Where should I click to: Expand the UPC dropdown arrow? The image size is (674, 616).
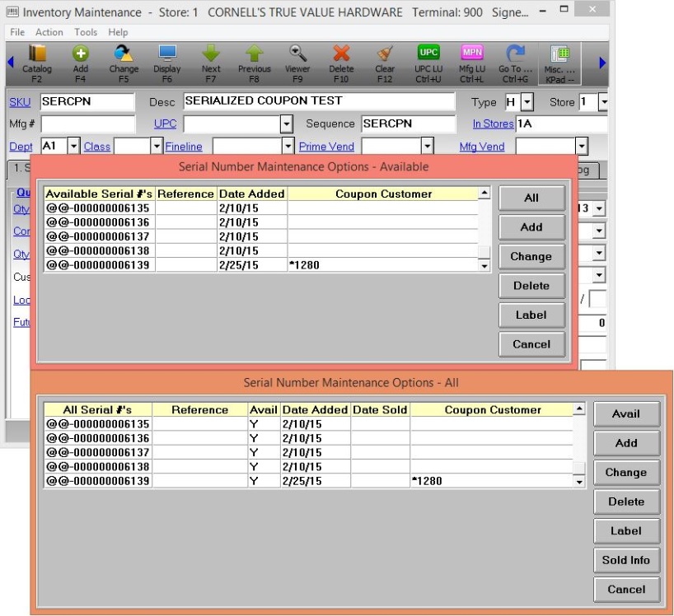coord(287,124)
